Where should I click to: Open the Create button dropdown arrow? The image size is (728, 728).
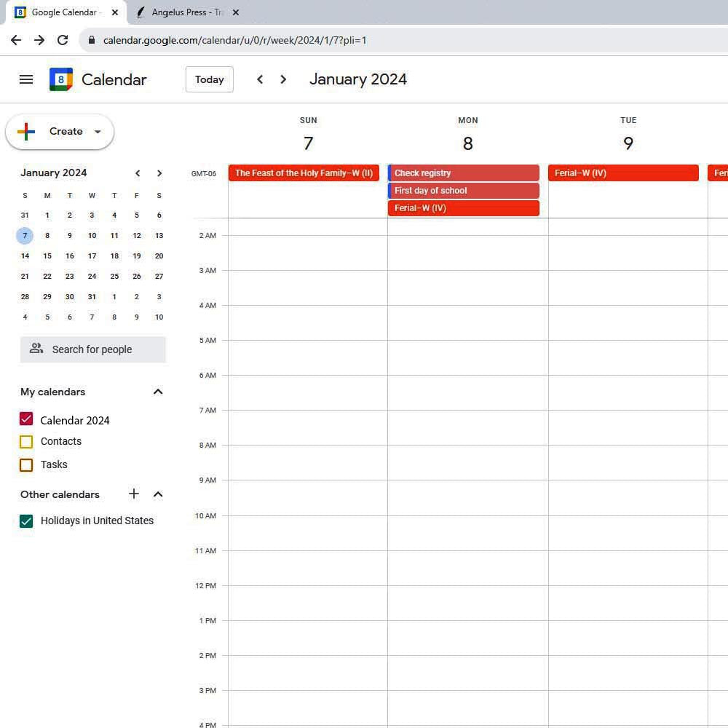point(98,132)
